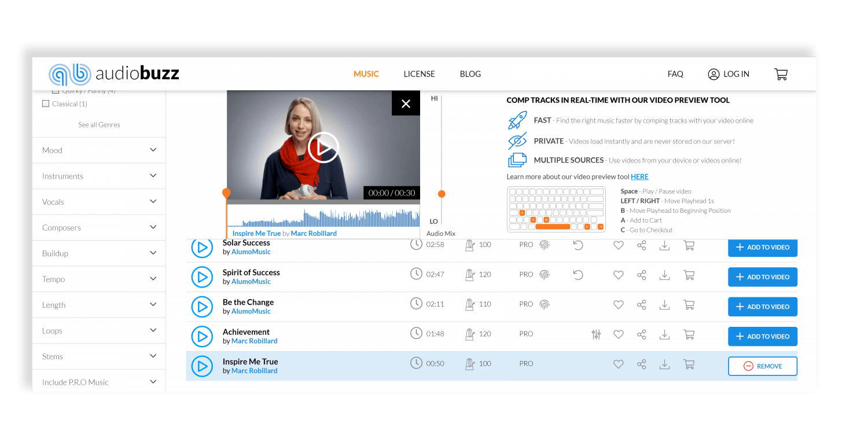Click fingerprint icon on Solar Success row
This screenshot has height=446, width=868.
544,245
